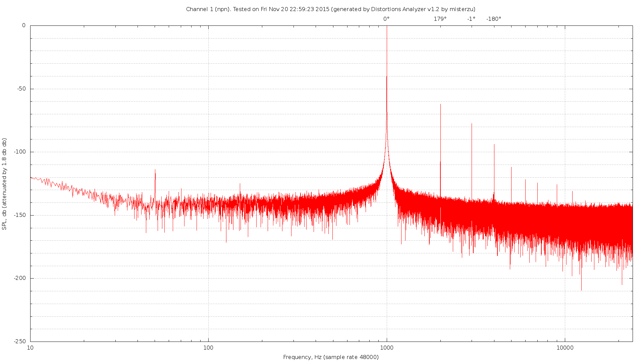The image size is (644, 362).
Task: Click the 4 kHz fourth harmonic spike
Action: coord(494,173)
